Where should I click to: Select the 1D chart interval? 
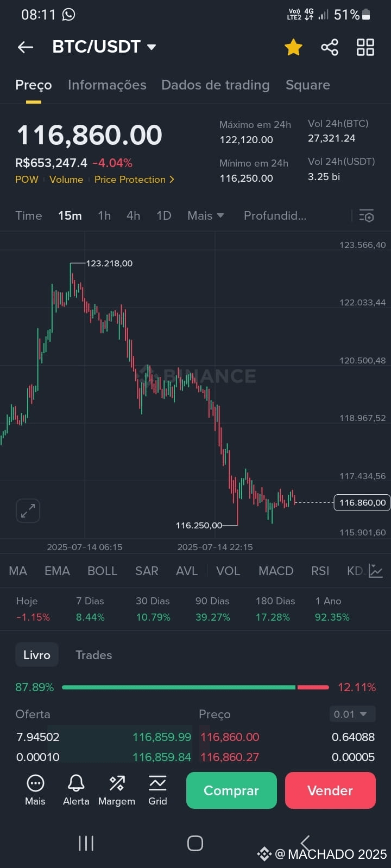pos(164,215)
